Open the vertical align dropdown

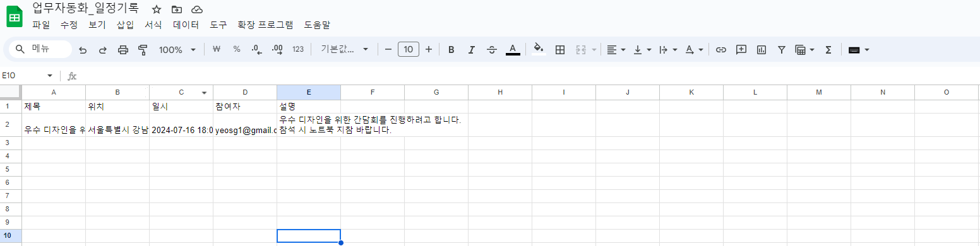click(642, 49)
